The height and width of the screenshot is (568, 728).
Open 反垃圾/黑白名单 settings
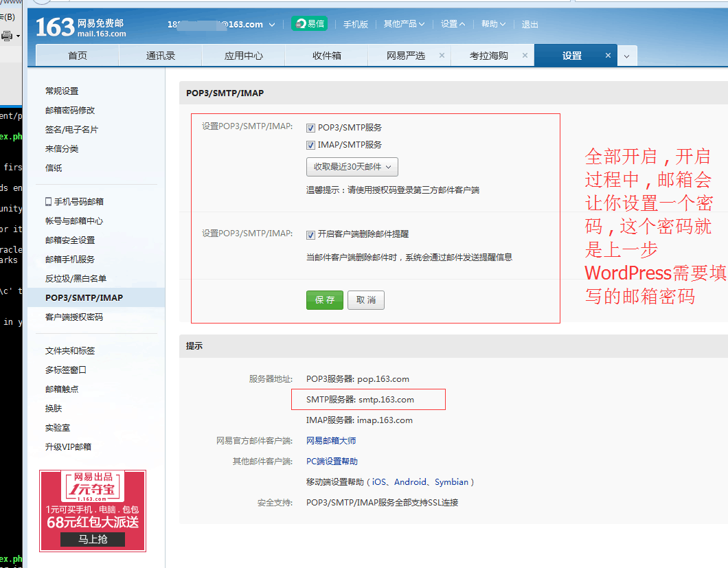pyautogui.click(x=76, y=279)
